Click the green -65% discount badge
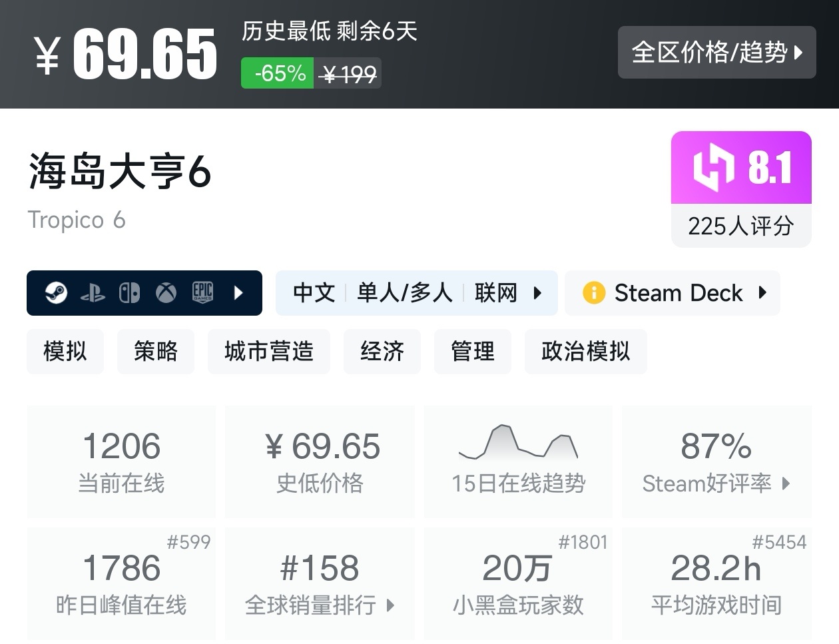Image resolution: width=839 pixels, height=644 pixels. coord(280,73)
